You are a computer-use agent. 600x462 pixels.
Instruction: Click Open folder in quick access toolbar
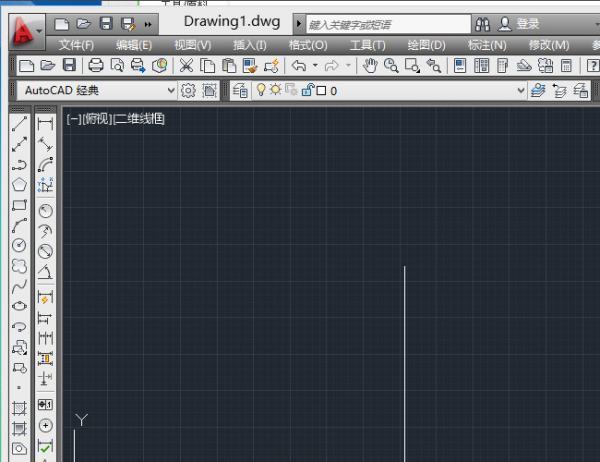83,24
